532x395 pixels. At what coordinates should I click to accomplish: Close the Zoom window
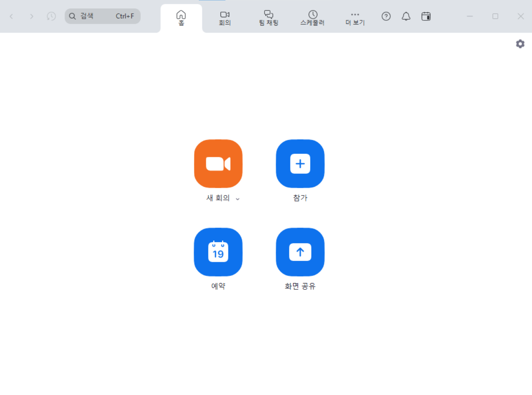[x=521, y=16]
